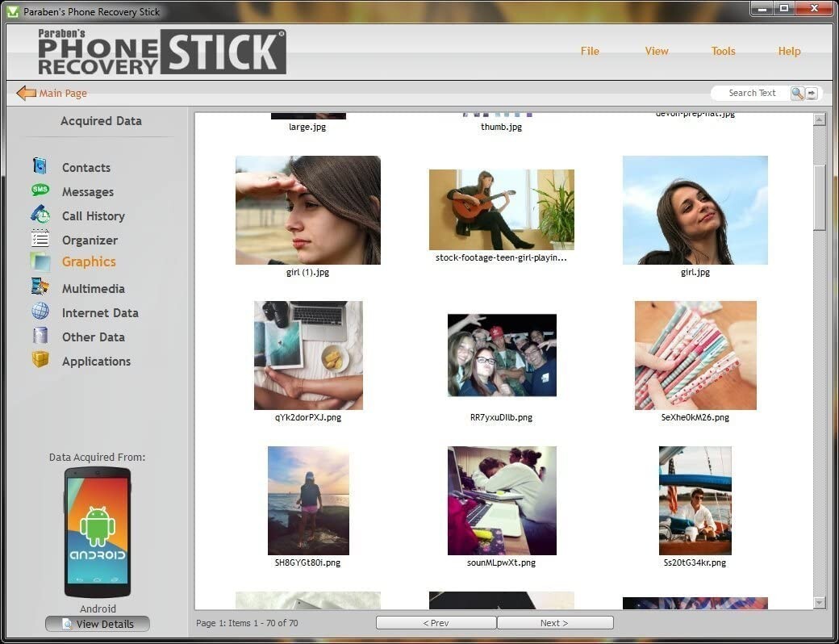This screenshot has height=644, width=839.
Task: Select the girl.jpg thumbnail
Action: click(x=695, y=211)
